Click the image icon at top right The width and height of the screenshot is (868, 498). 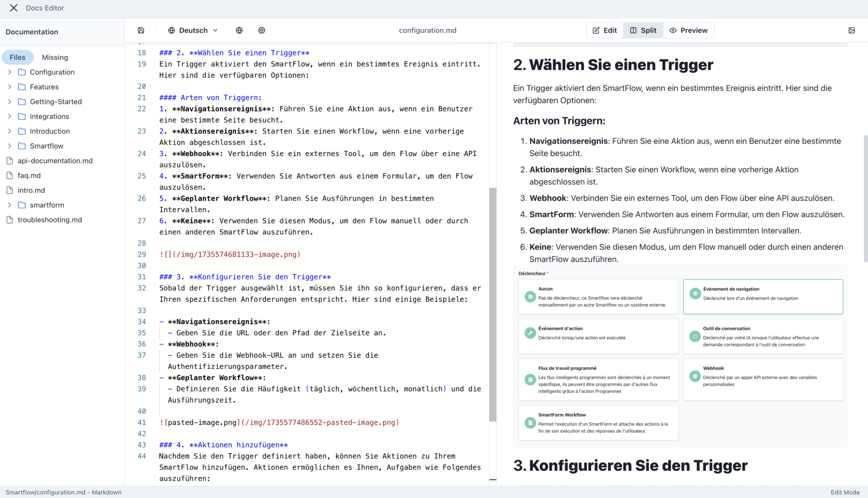[x=851, y=30]
